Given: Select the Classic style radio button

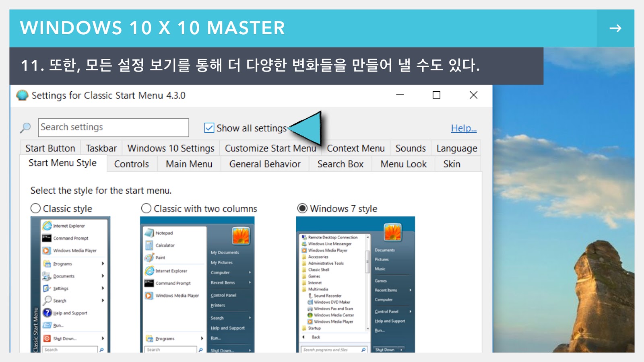Looking at the screenshot, I should (x=35, y=208).
